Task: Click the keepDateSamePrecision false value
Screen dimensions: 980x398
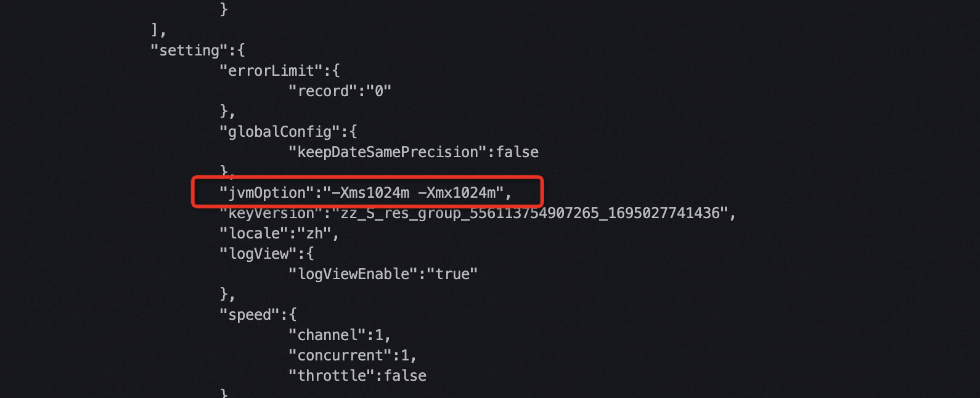Action: (x=517, y=152)
